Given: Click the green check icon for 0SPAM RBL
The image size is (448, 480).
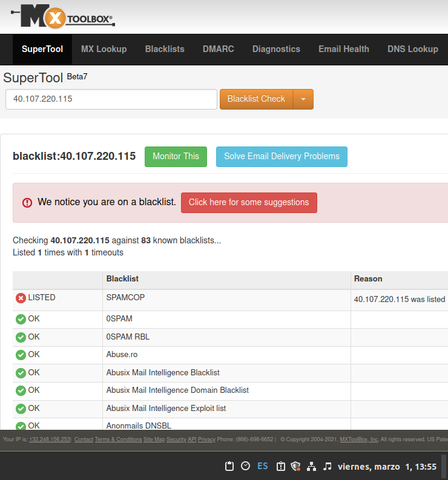Looking at the screenshot, I should [x=21, y=337].
